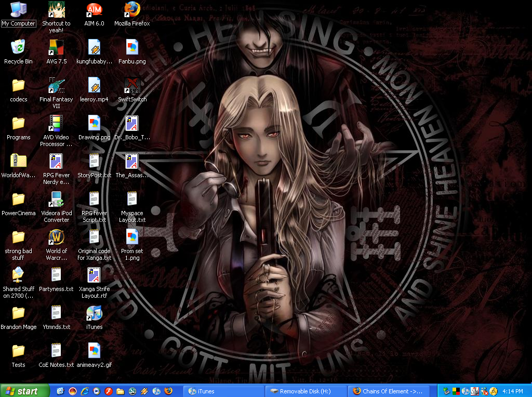Image resolution: width=532 pixels, height=397 pixels.
Task: Select the The_Assas... document icon
Action: coord(132,165)
